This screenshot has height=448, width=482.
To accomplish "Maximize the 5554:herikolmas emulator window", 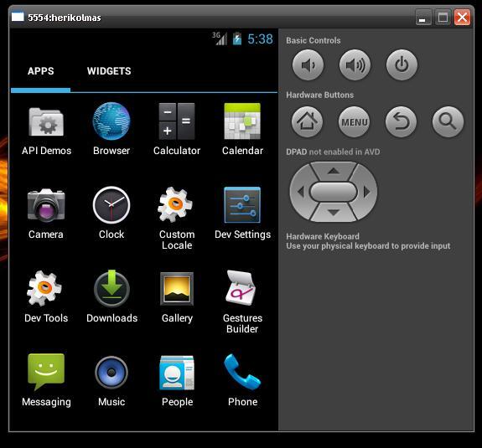I will click(443, 18).
